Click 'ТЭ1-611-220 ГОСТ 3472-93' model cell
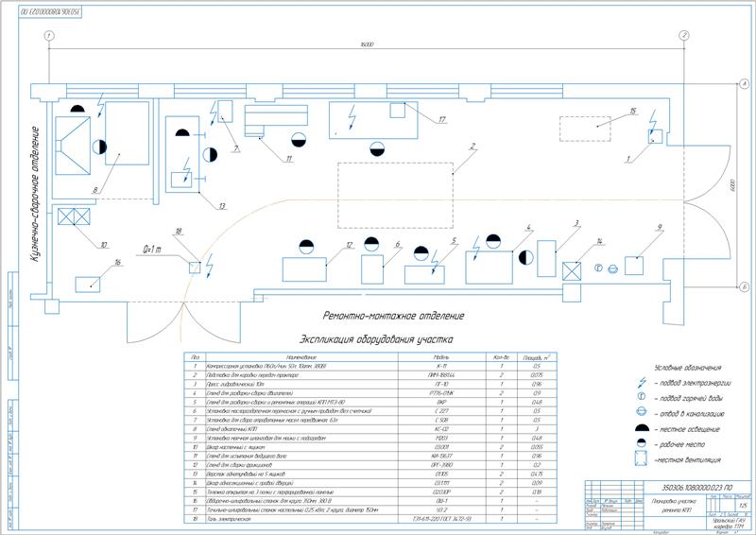The height and width of the screenshot is (535, 756). (x=441, y=519)
